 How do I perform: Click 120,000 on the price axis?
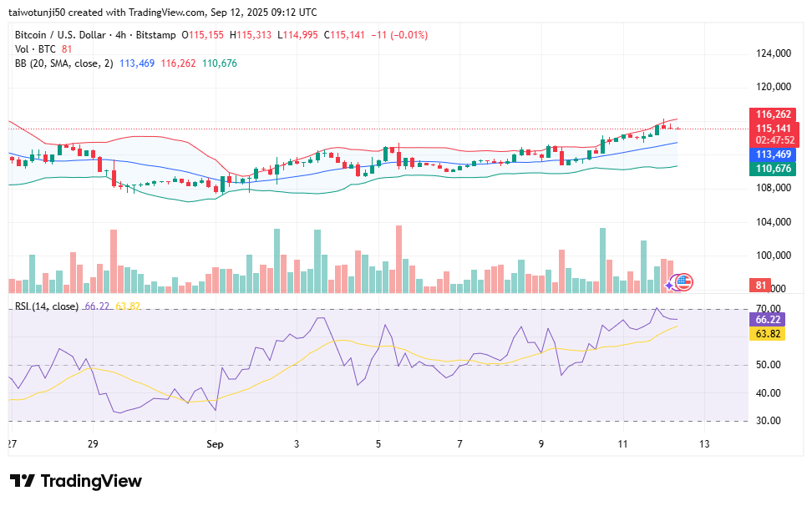point(774,87)
